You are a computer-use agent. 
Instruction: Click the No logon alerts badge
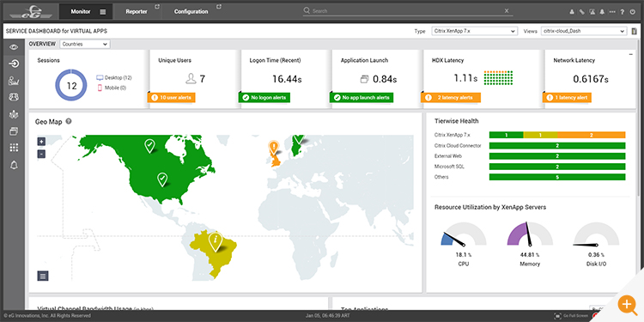coord(264,98)
